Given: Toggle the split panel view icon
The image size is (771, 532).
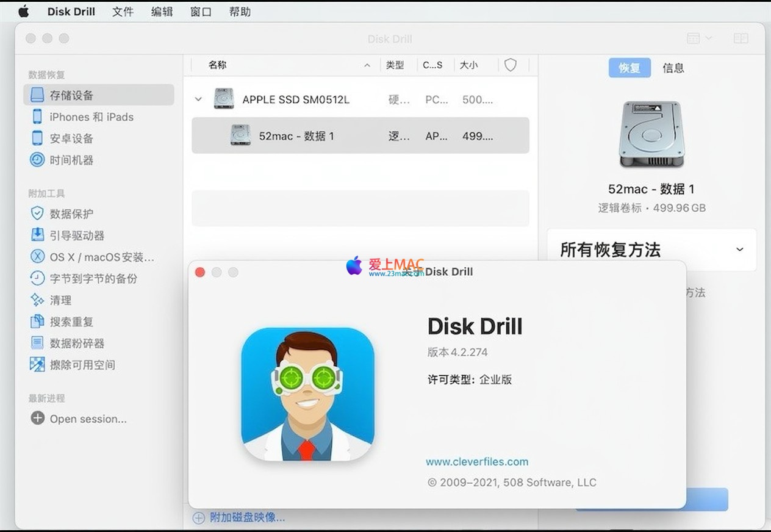Looking at the screenshot, I should (x=741, y=38).
